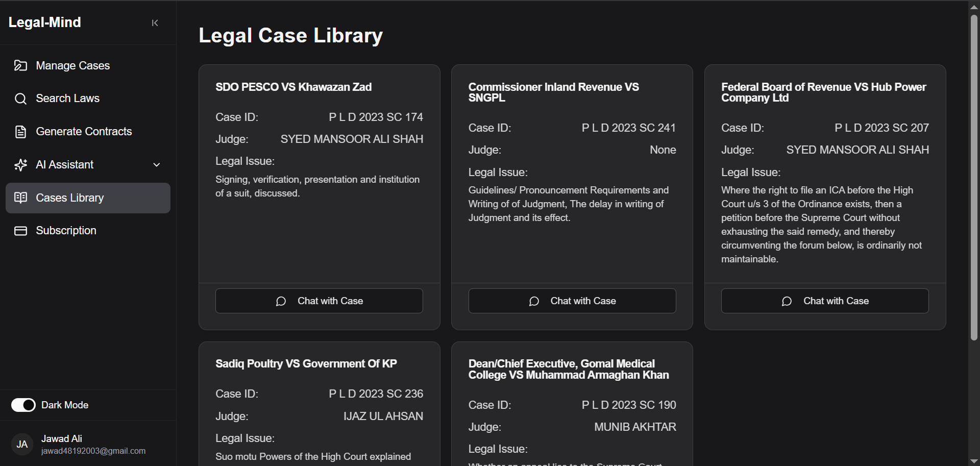The image size is (980, 466).
Task: Click the title Dean/Chief Executive, Gomal Medical College
Action: pos(569,370)
